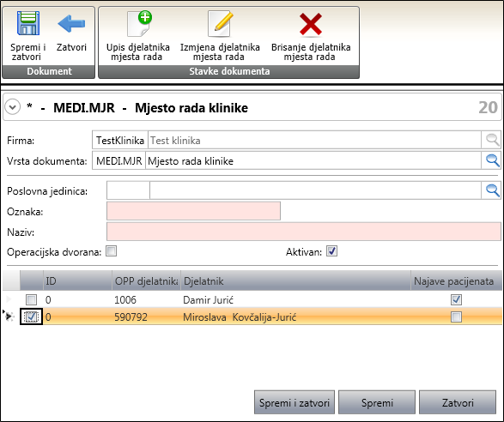Click the Mjesto rada klinike document type field
Image resolution: width=504 pixels, height=422 pixels.
click(313, 160)
